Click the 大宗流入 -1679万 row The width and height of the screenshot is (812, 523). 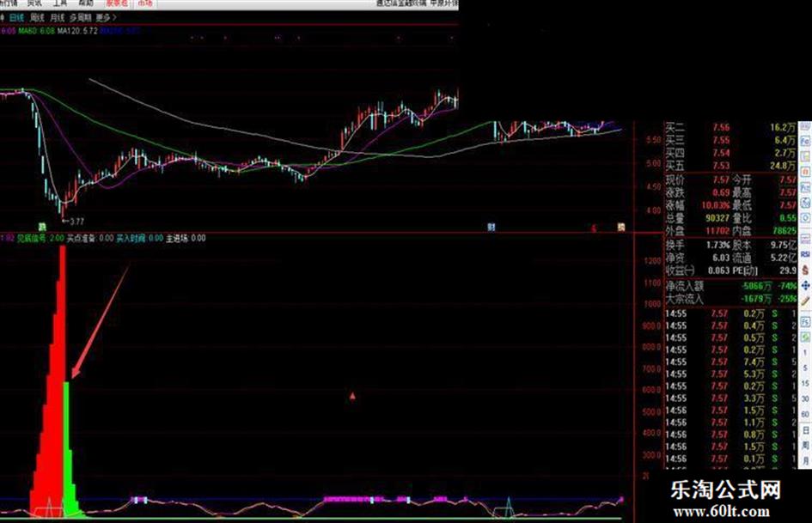coord(730,299)
